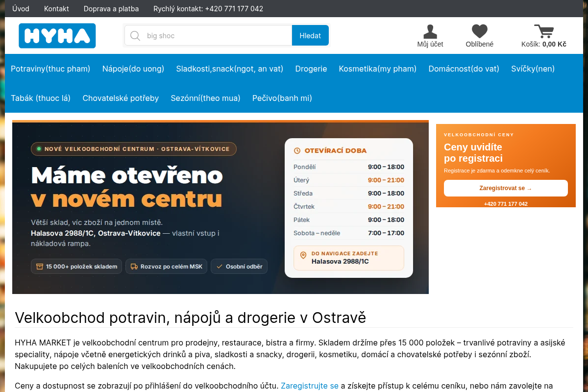Click the checkmark icon for Osobní odběr
This screenshot has height=392, width=588.
pyautogui.click(x=220, y=267)
